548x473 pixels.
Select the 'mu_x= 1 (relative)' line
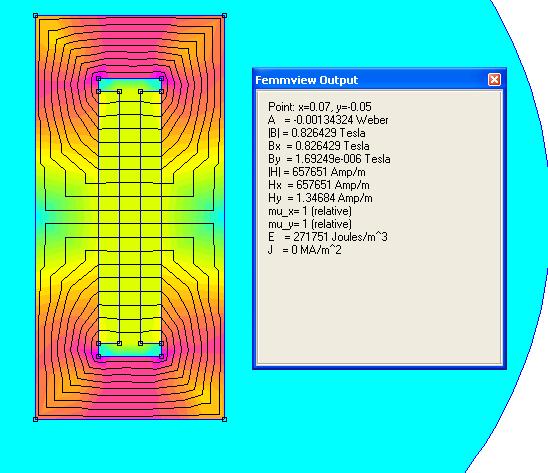310,211
